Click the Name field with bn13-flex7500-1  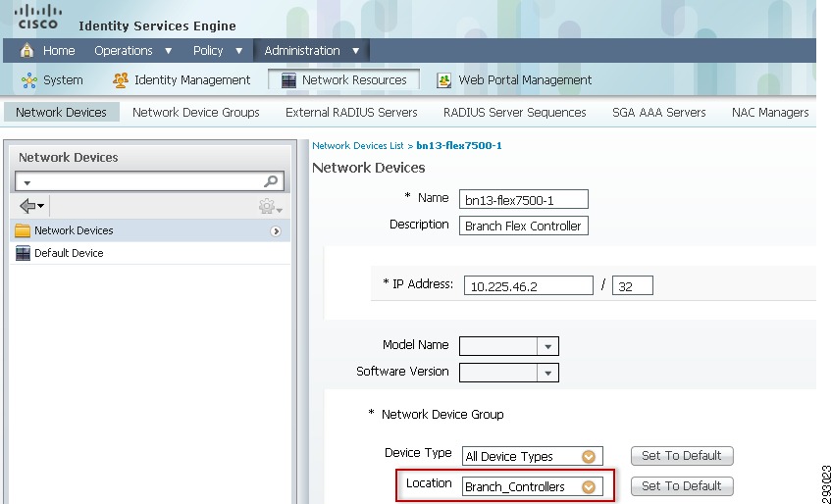[524, 200]
